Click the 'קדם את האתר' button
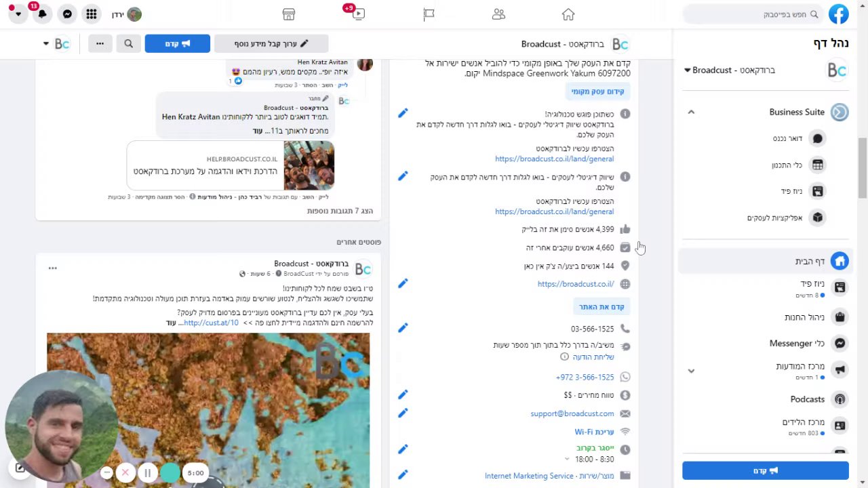868x488 pixels. [601, 306]
